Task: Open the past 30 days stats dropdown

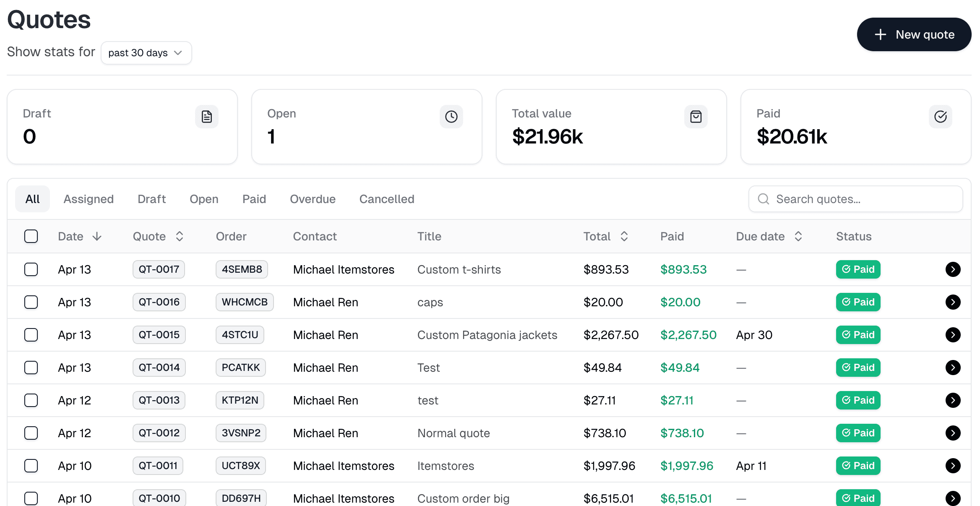Action: point(146,52)
